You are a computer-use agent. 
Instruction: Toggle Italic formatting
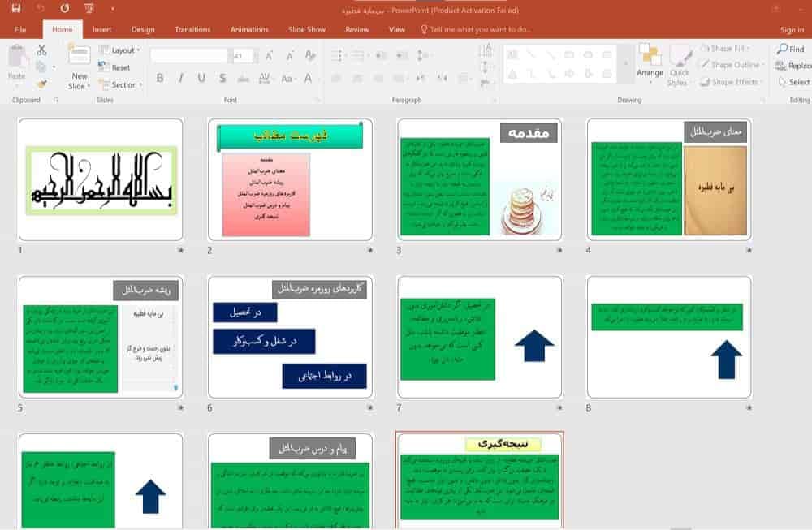click(x=181, y=78)
